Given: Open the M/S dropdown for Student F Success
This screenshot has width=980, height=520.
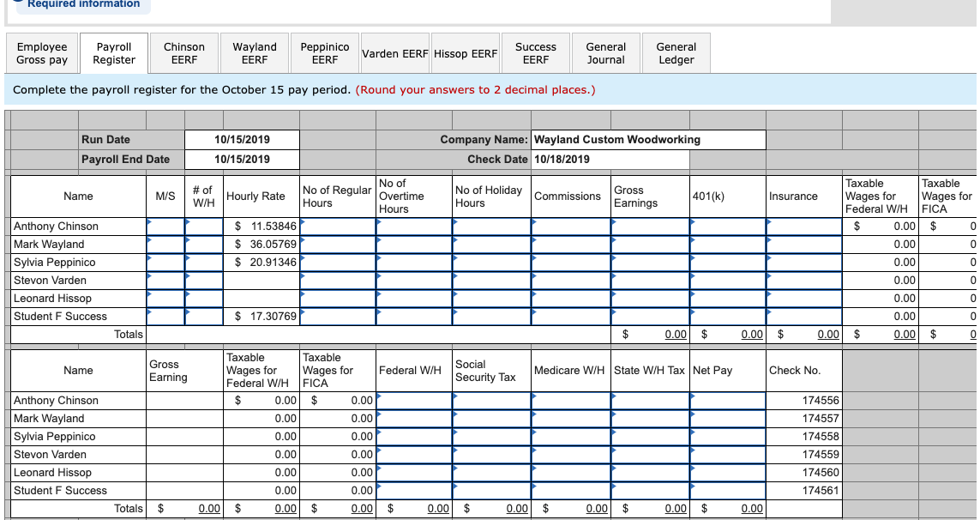Looking at the screenshot, I should (165, 316).
